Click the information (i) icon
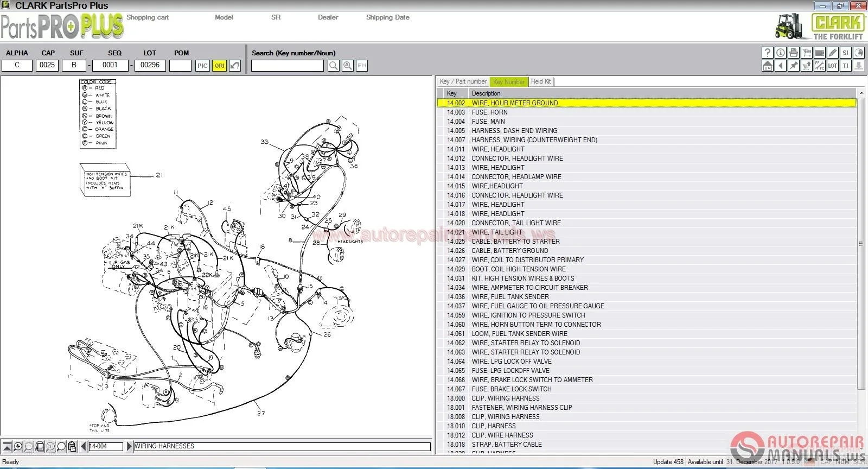Screen dimensions: 868x469 [781, 53]
